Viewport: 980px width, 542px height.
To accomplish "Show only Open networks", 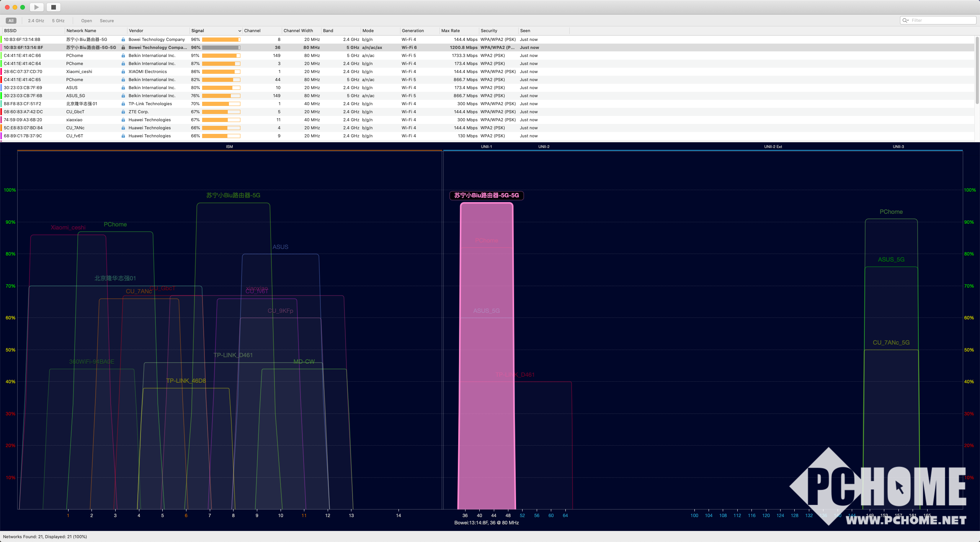I will point(87,21).
